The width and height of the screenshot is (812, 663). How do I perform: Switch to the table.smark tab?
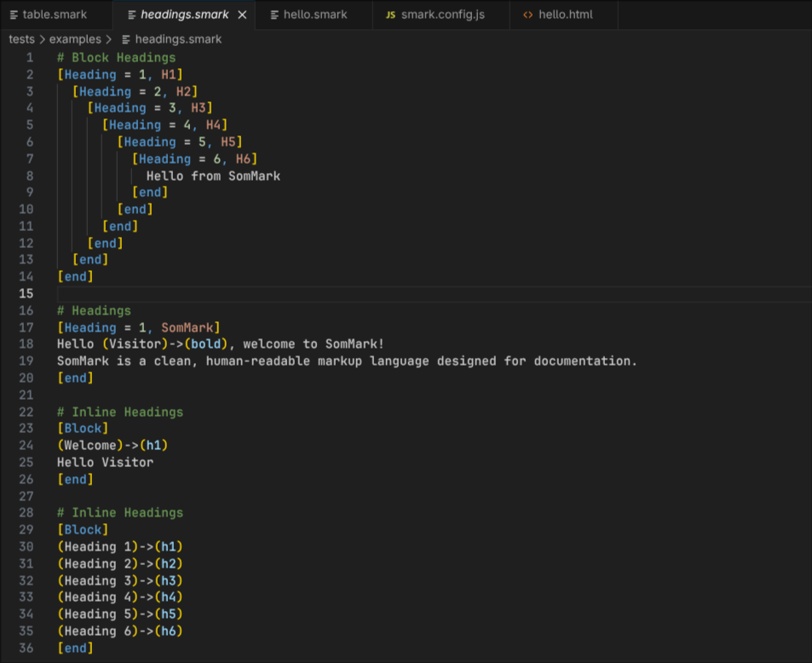51,14
